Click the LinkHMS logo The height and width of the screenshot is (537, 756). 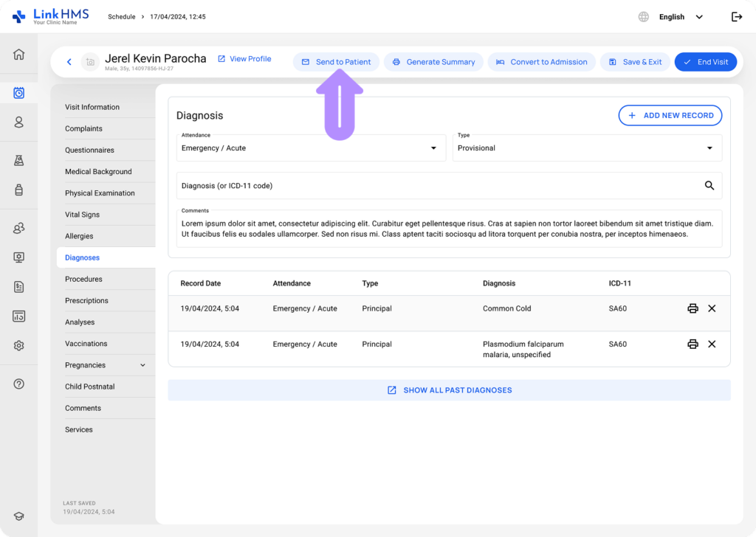pos(51,17)
